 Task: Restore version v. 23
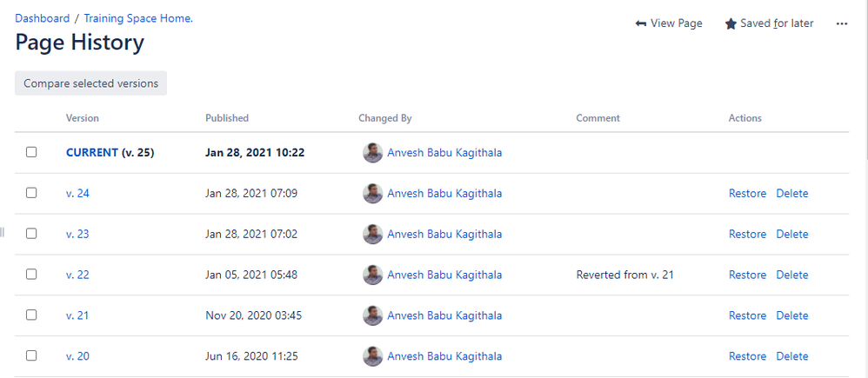747,234
